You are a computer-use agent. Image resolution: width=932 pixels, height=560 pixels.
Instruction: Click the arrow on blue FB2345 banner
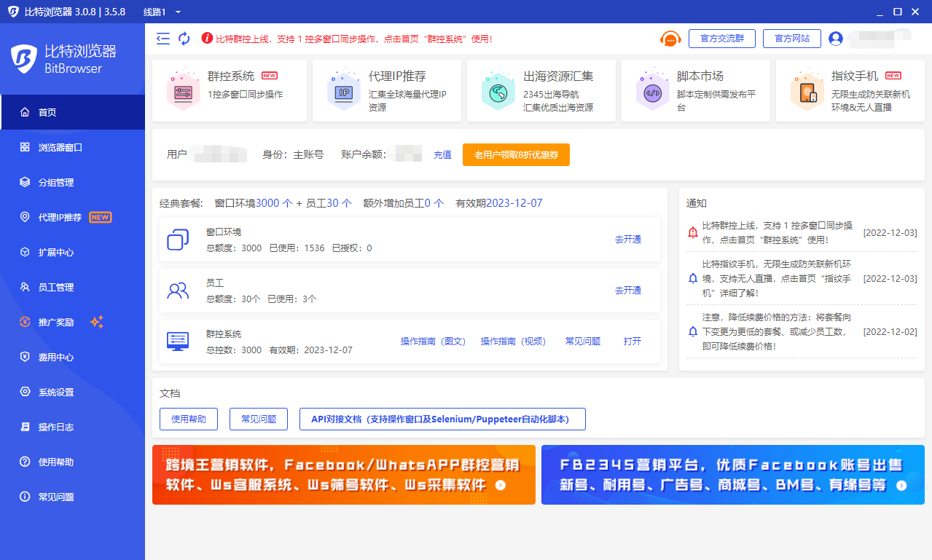tap(901, 485)
